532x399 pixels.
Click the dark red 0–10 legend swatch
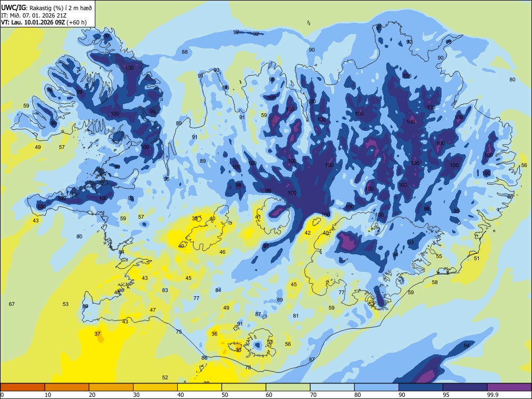22,387
